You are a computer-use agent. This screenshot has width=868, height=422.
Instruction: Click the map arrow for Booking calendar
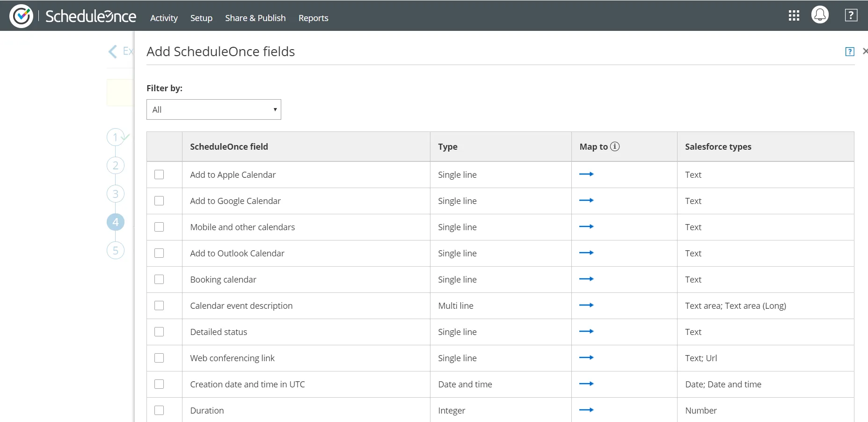pos(586,279)
